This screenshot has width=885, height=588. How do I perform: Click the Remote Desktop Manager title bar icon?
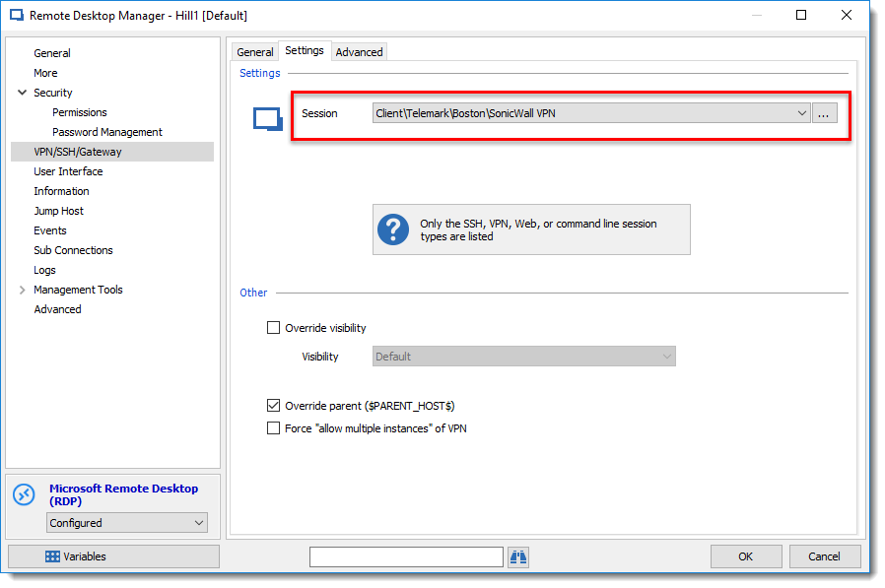[x=17, y=15]
